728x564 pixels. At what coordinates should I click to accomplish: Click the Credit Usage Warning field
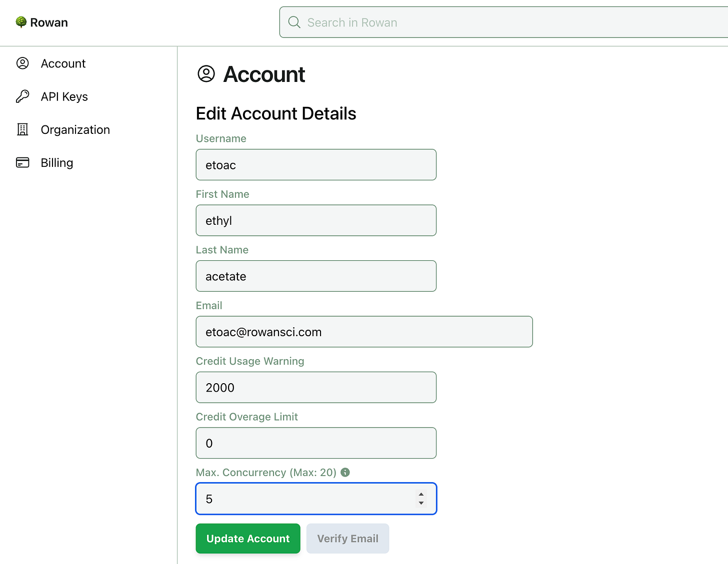click(x=316, y=388)
